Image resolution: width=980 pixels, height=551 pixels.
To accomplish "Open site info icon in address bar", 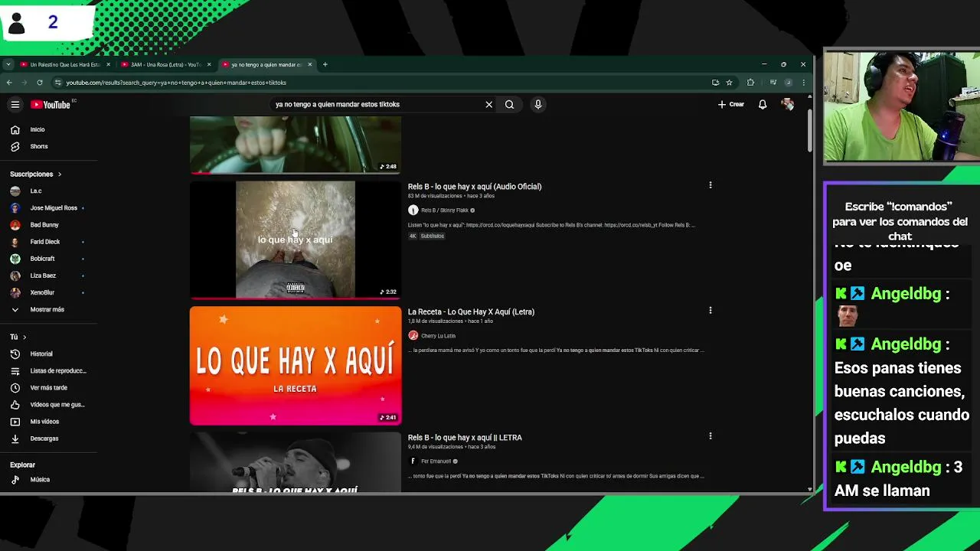I will [x=57, y=83].
